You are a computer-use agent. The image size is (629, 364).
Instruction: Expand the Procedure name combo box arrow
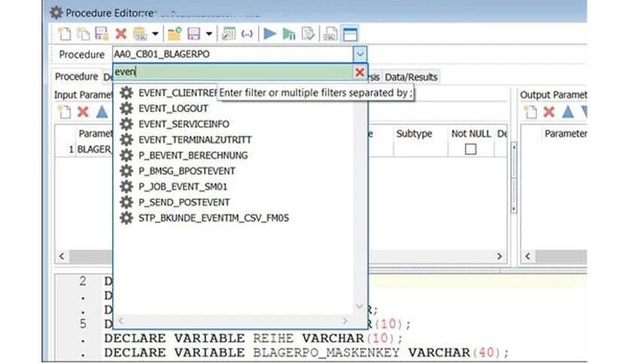click(360, 55)
